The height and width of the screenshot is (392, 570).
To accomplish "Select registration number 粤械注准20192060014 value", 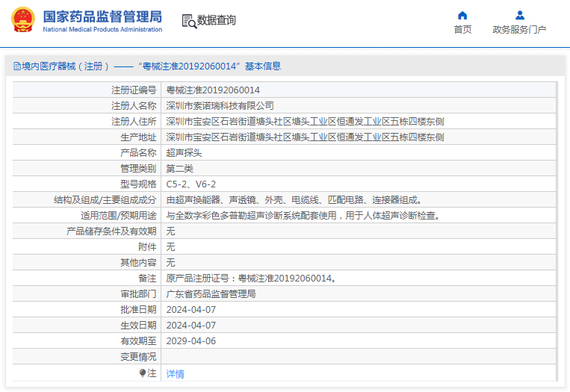I will click(x=213, y=90).
